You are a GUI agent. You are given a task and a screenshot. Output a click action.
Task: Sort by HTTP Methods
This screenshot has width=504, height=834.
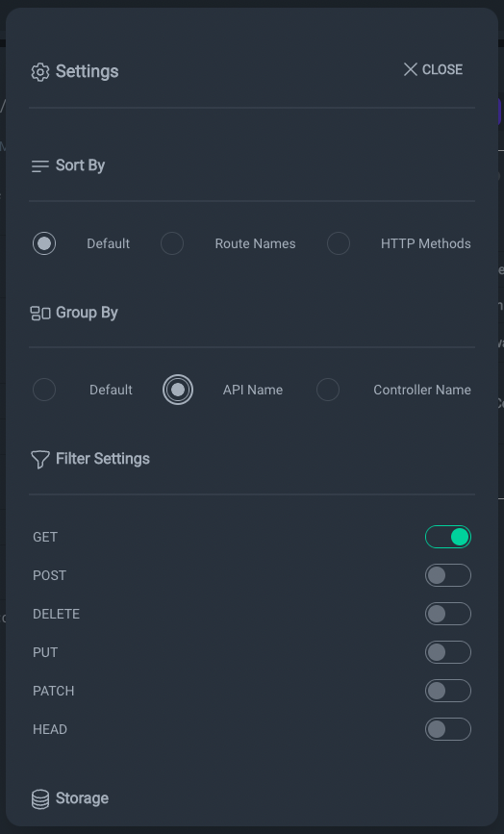pyautogui.click(x=339, y=243)
